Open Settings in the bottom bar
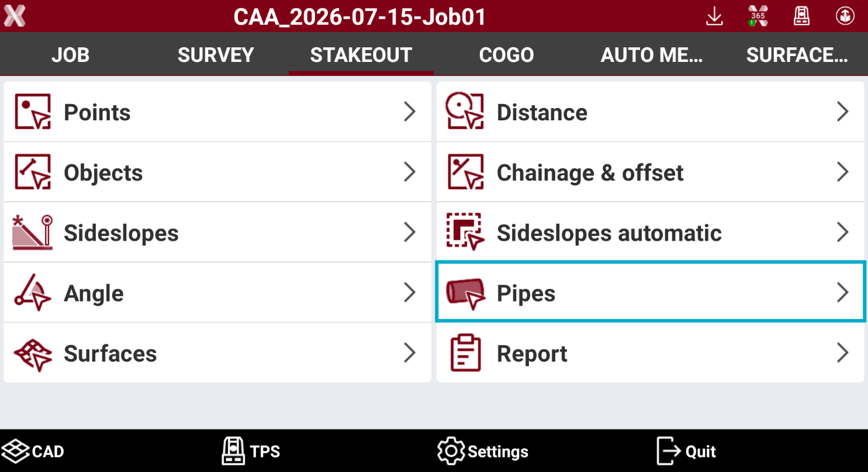This screenshot has width=868, height=472. tap(483, 451)
